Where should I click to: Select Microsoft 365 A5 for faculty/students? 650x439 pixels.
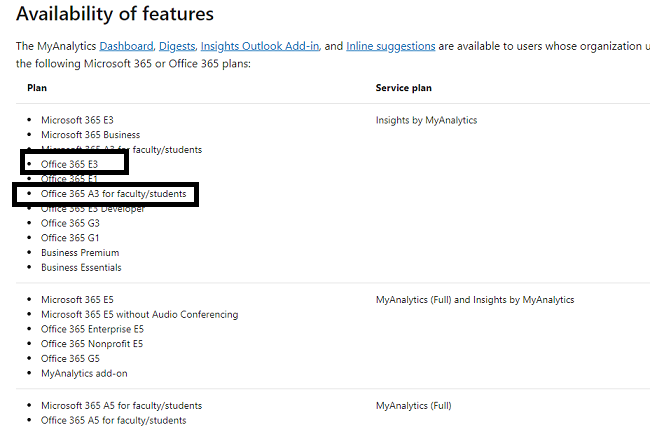[x=121, y=406]
